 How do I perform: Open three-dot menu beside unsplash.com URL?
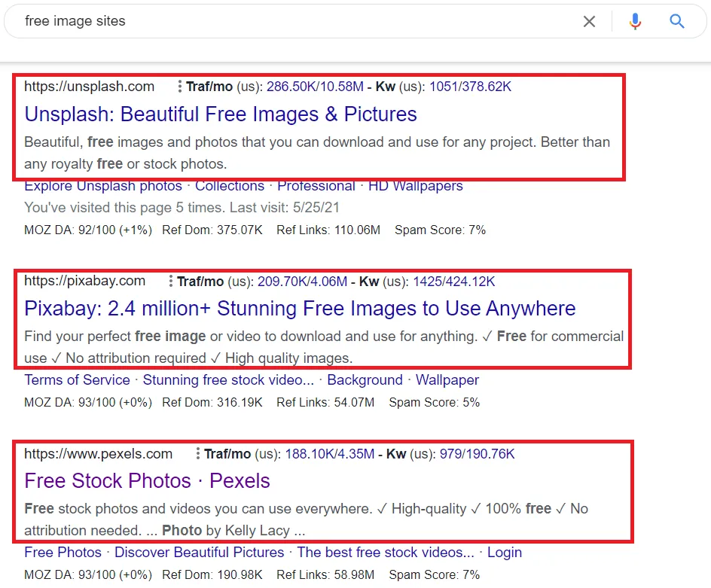[x=180, y=87]
